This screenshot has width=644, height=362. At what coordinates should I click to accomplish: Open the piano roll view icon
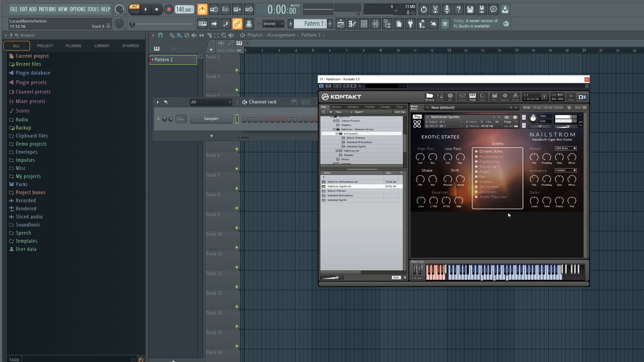[352, 24]
